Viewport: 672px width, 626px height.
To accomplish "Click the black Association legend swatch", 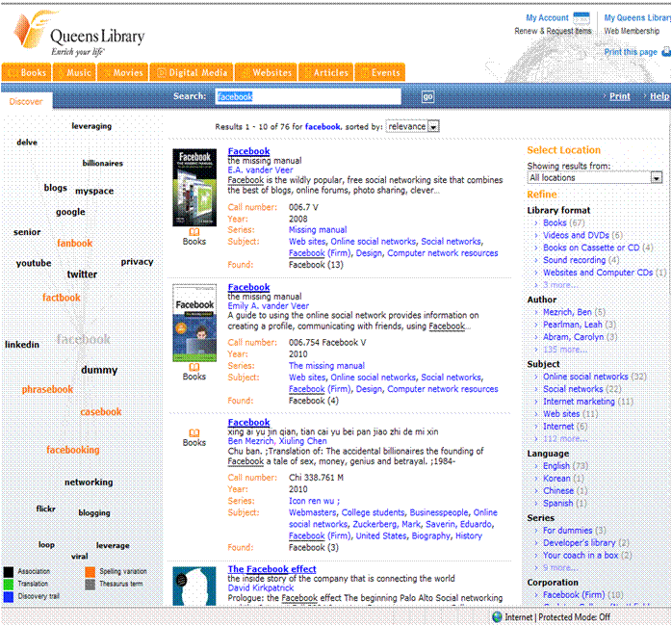I will [9, 571].
